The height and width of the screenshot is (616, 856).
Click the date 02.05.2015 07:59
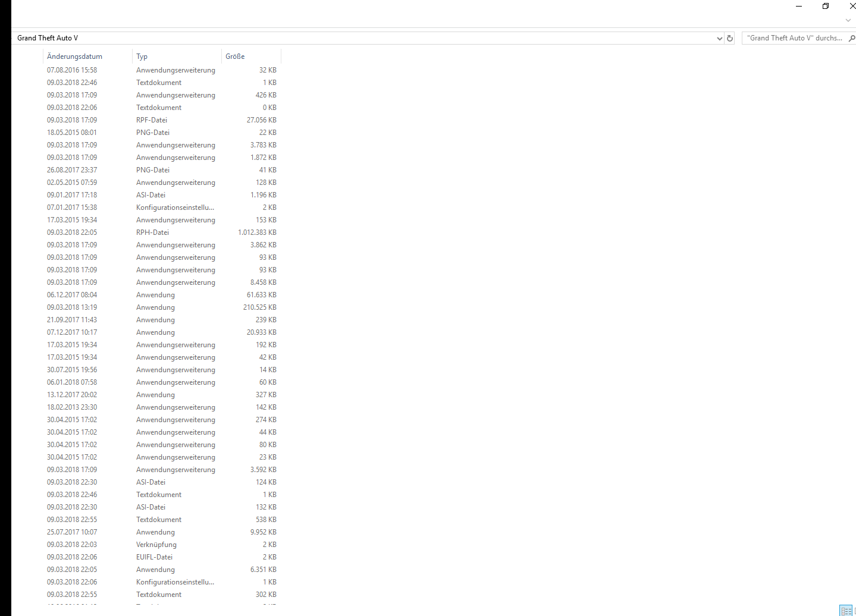[x=72, y=183]
